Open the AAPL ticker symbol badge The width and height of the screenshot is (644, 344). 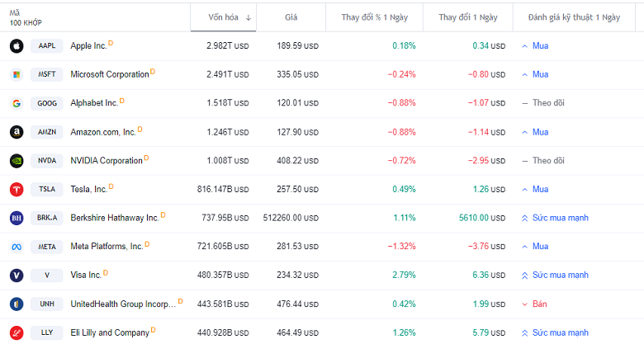pos(47,46)
